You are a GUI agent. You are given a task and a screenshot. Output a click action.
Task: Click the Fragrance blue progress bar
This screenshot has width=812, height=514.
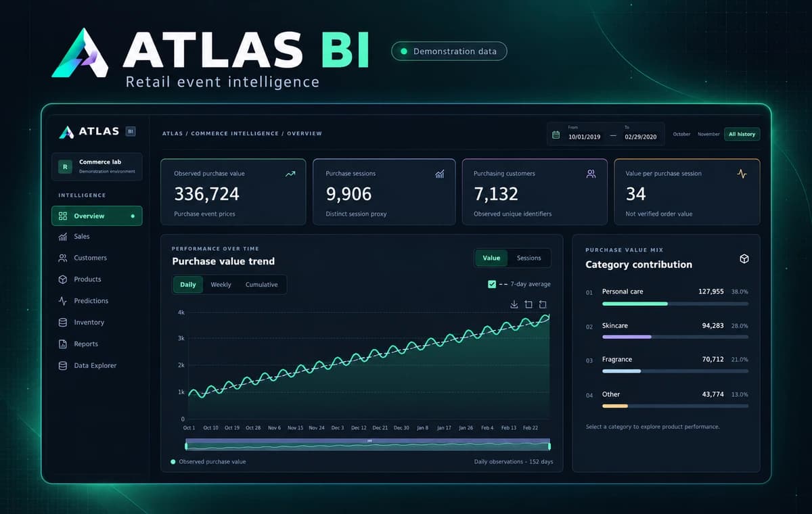(675, 371)
